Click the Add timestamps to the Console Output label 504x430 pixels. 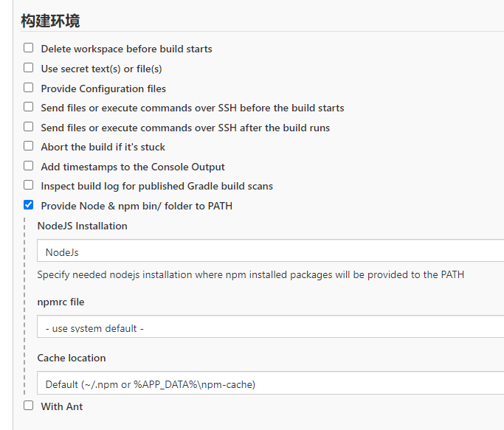click(x=133, y=167)
